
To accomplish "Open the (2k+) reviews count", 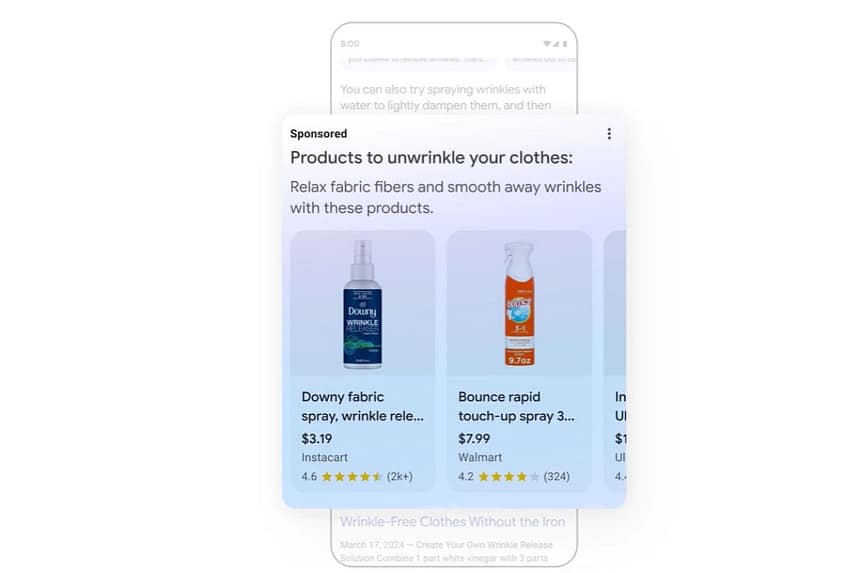I will (x=399, y=476).
